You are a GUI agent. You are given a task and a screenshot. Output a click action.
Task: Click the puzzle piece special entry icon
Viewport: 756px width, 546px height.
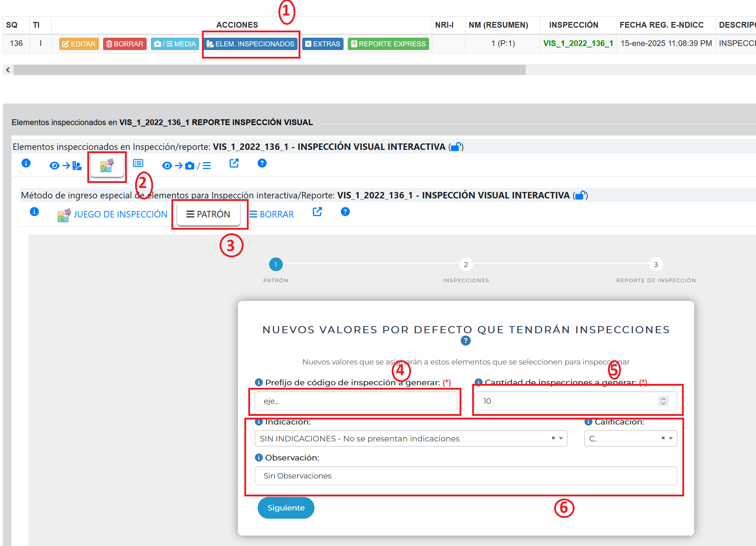pos(107,165)
